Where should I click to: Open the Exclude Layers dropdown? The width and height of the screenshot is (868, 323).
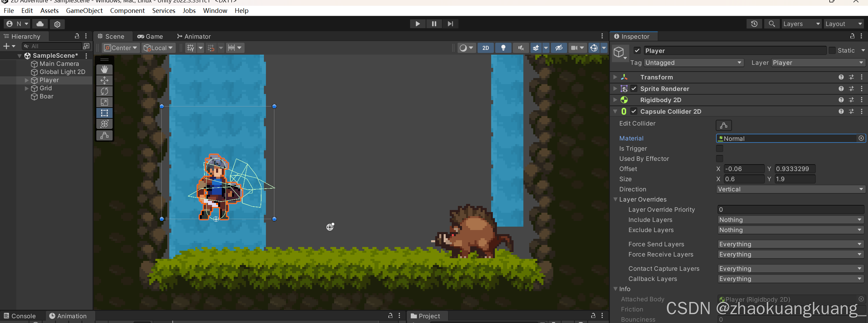coord(791,230)
